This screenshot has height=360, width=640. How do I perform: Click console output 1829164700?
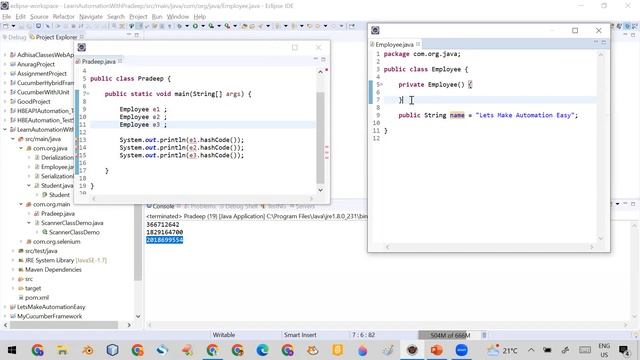[x=164, y=232]
